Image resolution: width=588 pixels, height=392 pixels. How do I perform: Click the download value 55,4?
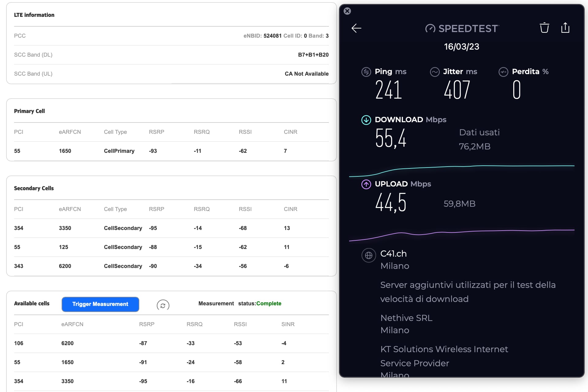[391, 138]
